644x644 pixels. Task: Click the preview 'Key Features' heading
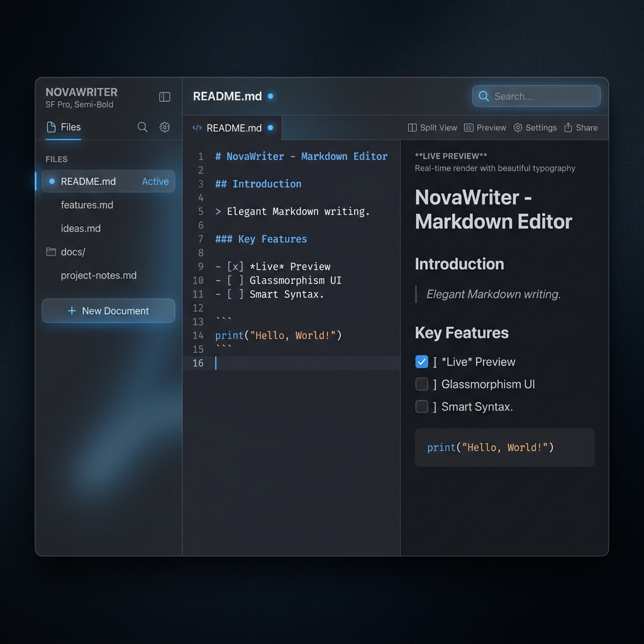[x=462, y=333]
